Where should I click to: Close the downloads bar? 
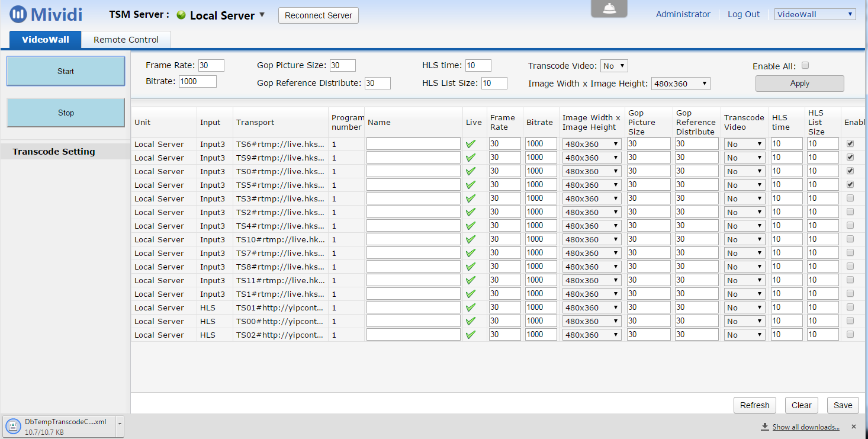853,427
